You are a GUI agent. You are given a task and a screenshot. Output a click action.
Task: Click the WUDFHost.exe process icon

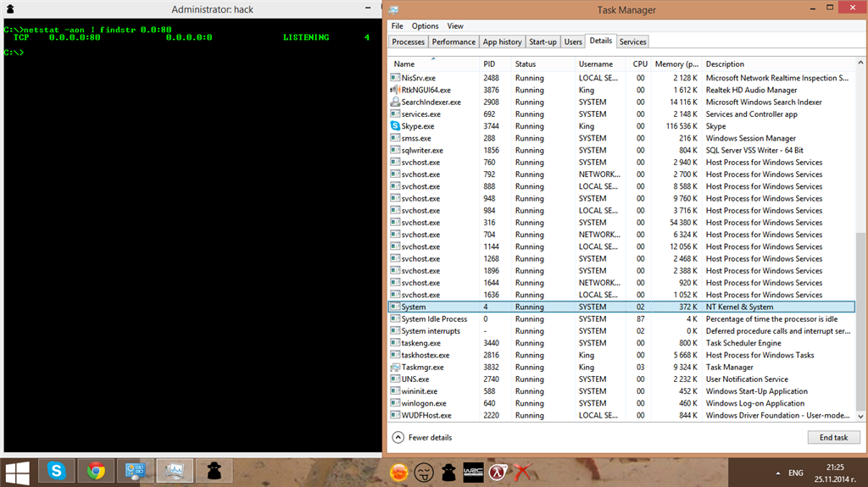pos(395,415)
